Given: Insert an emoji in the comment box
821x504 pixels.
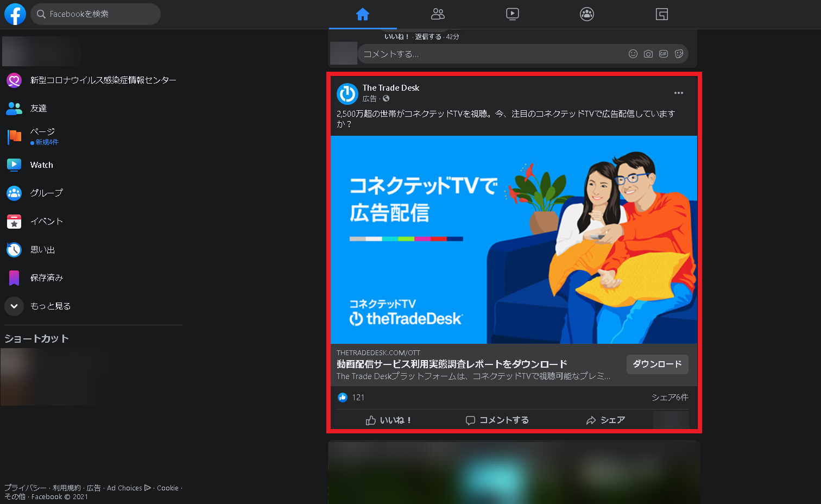Looking at the screenshot, I should point(633,54).
